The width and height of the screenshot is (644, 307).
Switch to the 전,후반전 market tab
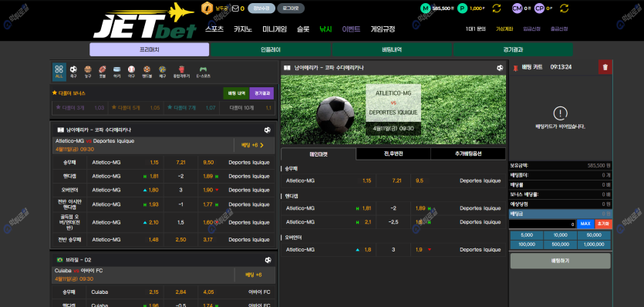coord(393,154)
